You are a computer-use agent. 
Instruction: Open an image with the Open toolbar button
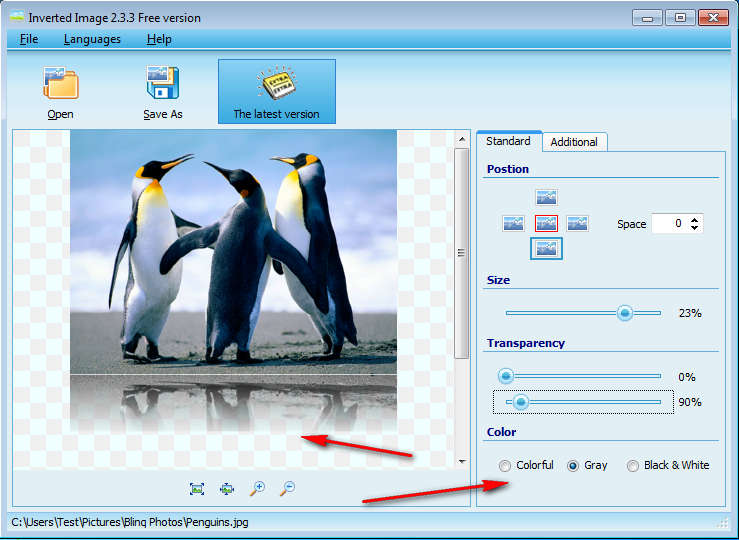coord(60,92)
